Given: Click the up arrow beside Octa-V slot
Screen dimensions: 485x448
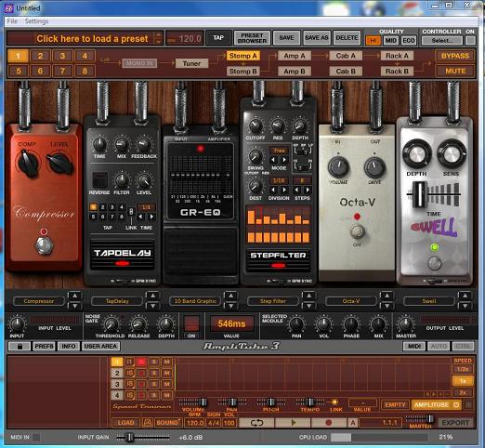Looking at the screenshot, I should click(x=387, y=296).
